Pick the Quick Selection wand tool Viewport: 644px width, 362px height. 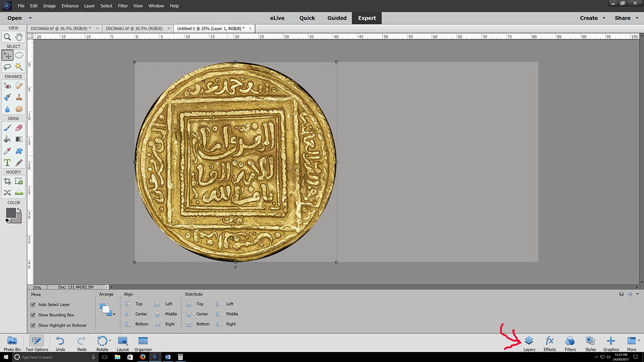point(19,66)
